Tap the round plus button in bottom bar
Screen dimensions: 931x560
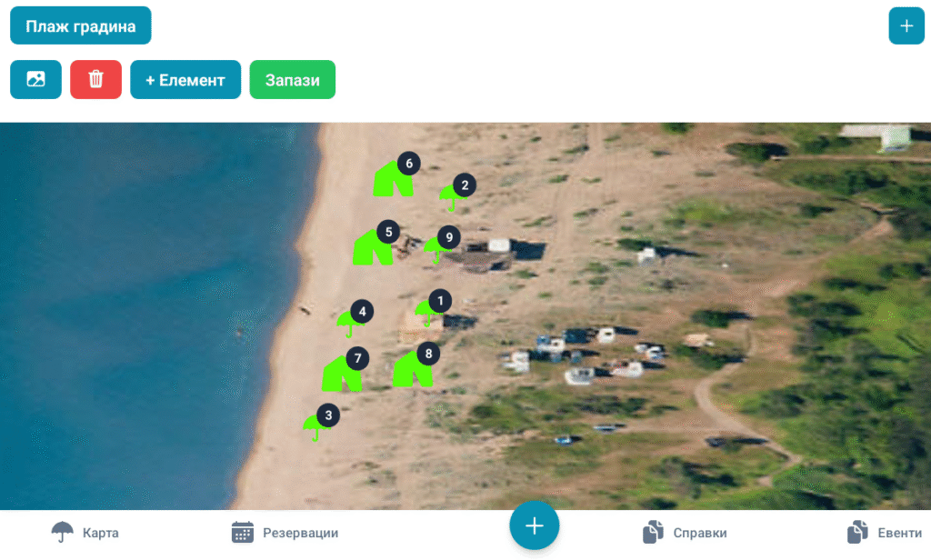point(535,525)
